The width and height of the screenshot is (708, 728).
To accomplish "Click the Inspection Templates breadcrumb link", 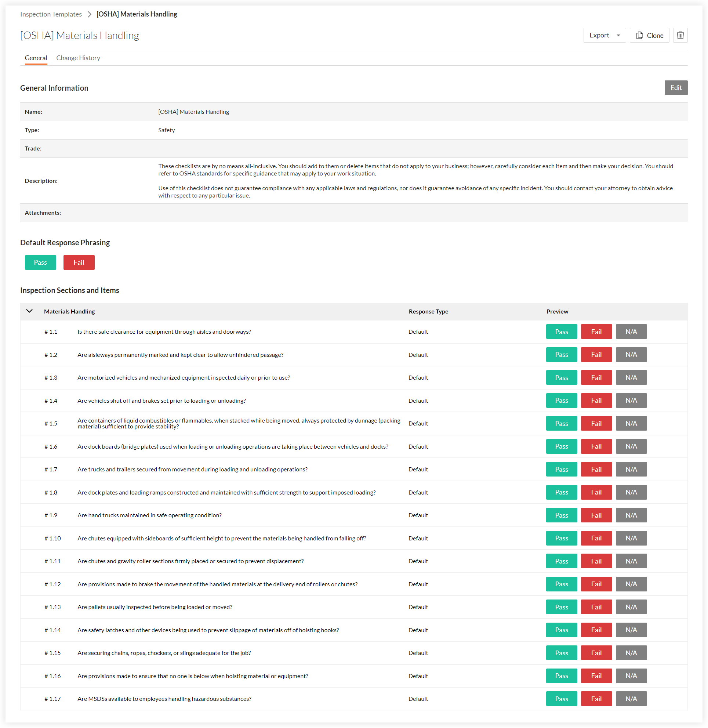I will (51, 14).
